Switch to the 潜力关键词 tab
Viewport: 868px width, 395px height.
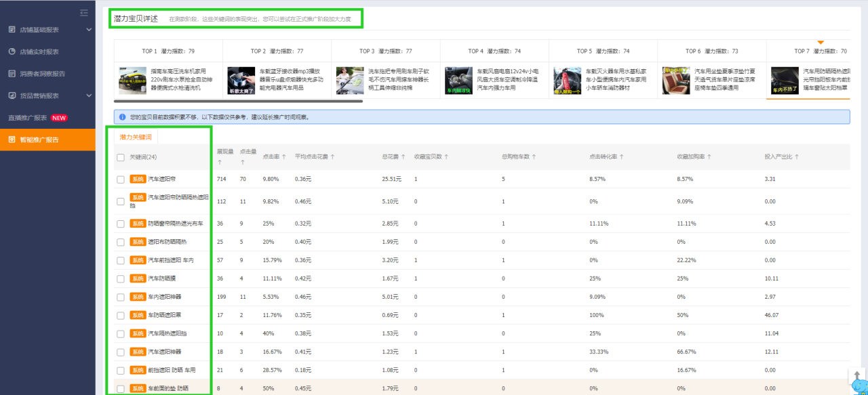(134, 136)
